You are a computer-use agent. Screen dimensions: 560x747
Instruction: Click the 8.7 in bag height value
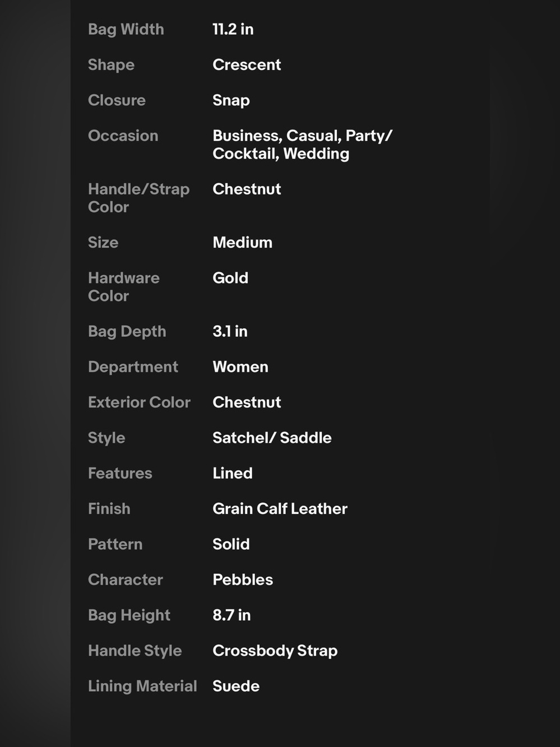[x=232, y=615]
